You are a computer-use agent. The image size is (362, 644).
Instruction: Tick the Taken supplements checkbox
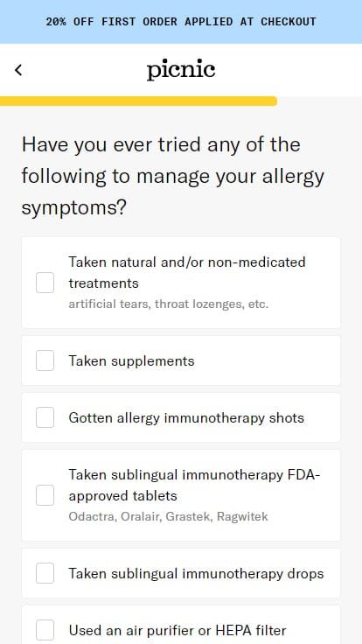(x=45, y=360)
